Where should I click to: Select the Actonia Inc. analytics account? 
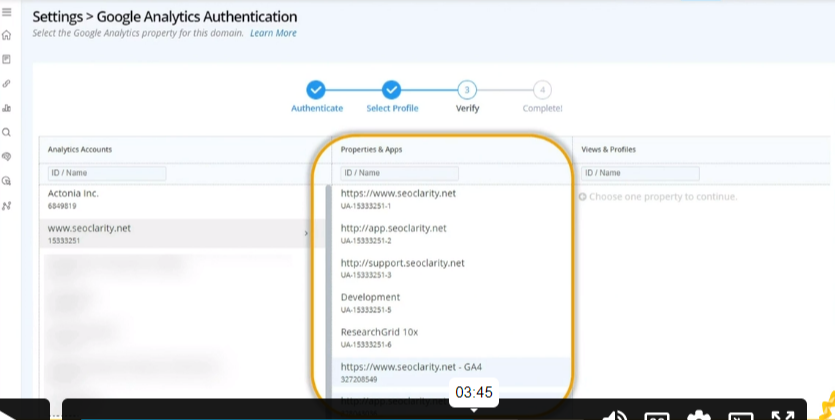180,198
